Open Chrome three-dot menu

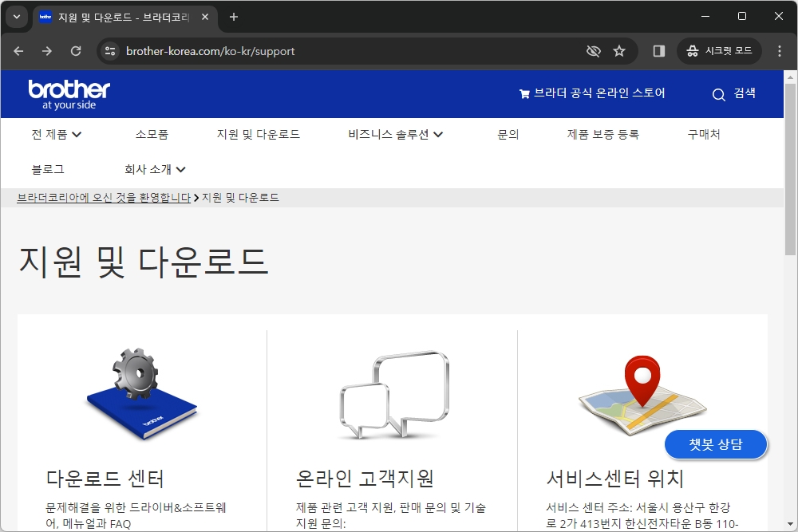pyautogui.click(x=779, y=51)
